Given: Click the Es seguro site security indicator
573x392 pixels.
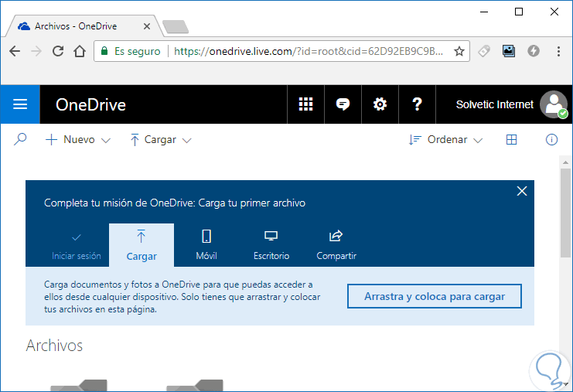Looking at the screenshot, I should click(x=131, y=51).
